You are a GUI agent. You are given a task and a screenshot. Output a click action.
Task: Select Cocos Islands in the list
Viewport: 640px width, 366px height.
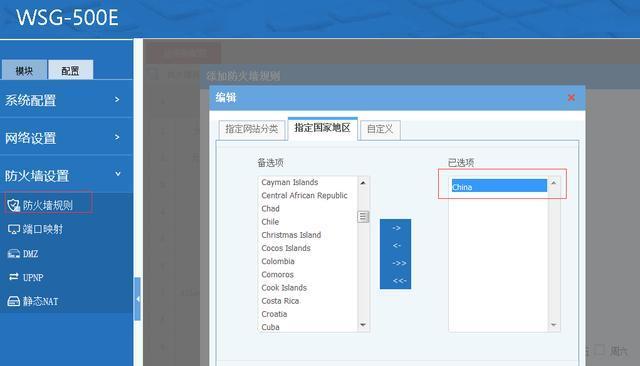(x=286, y=248)
